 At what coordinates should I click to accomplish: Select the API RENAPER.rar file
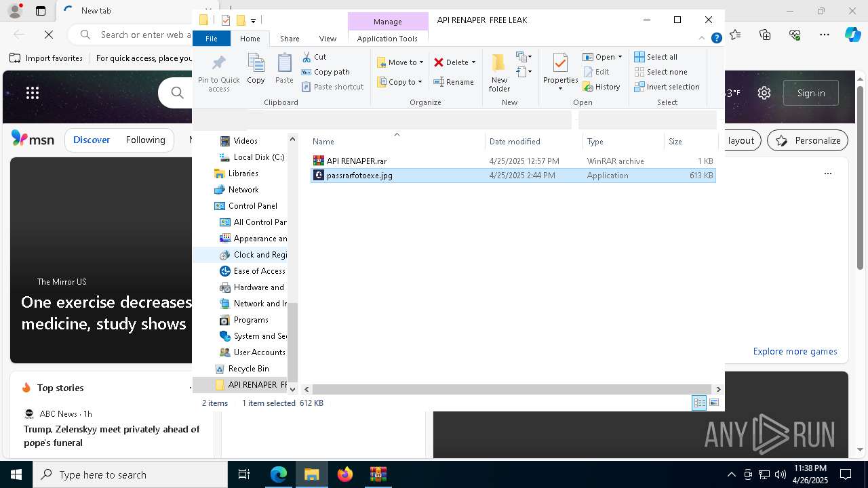(513, 161)
